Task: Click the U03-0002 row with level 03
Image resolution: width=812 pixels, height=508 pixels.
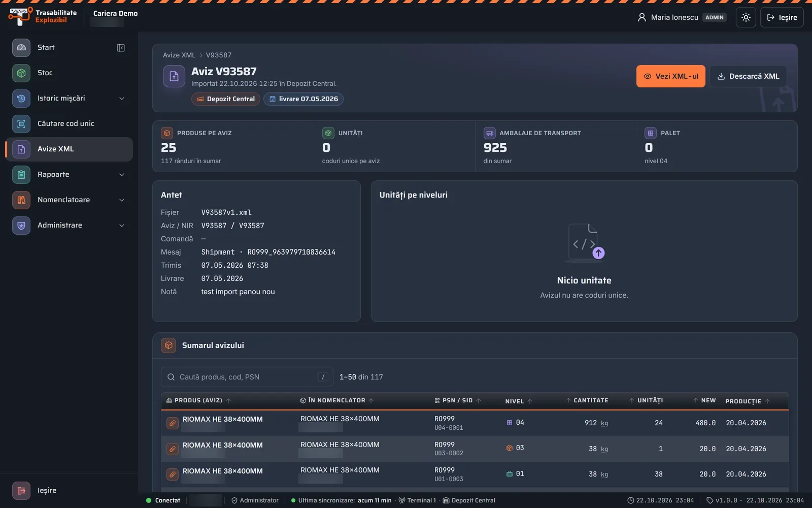Action: click(x=475, y=449)
